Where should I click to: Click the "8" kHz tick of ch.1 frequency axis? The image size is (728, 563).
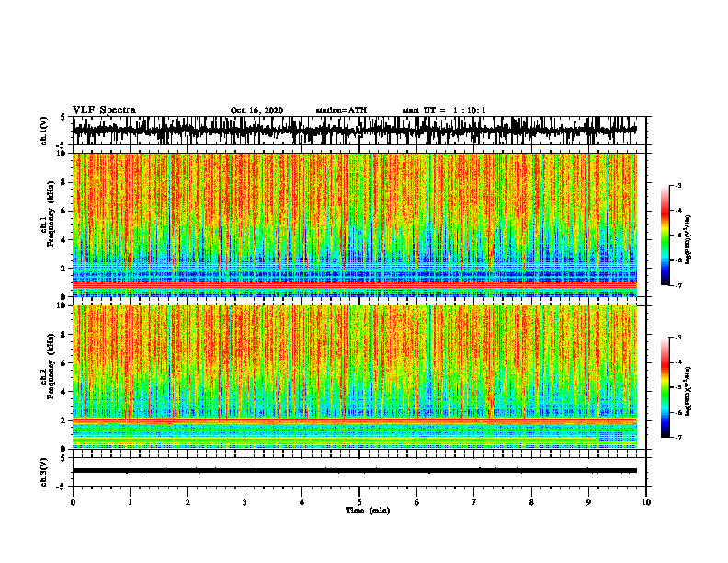tap(64, 182)
